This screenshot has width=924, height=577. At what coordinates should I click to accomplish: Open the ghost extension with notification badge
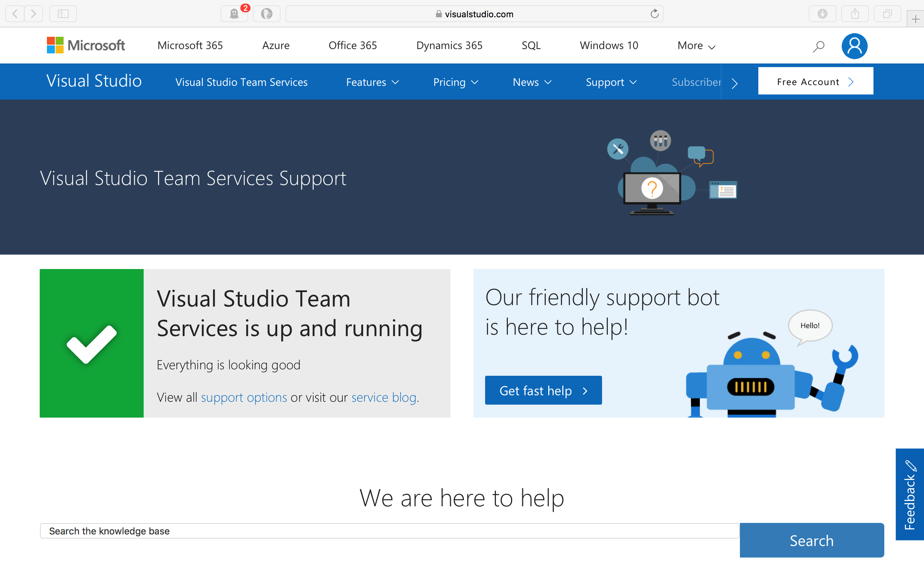pyautogui.click(x=234, y=14)
